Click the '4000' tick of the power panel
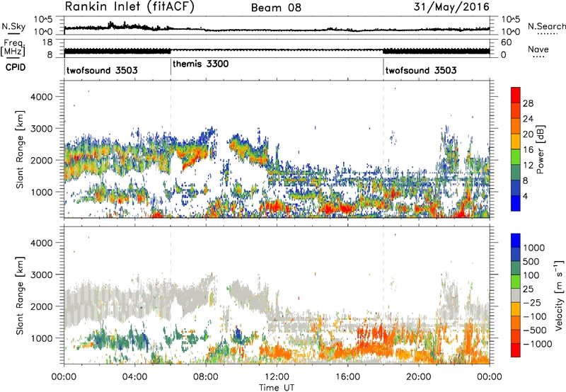This screenshot has height=392, width=566. (41, 97)
